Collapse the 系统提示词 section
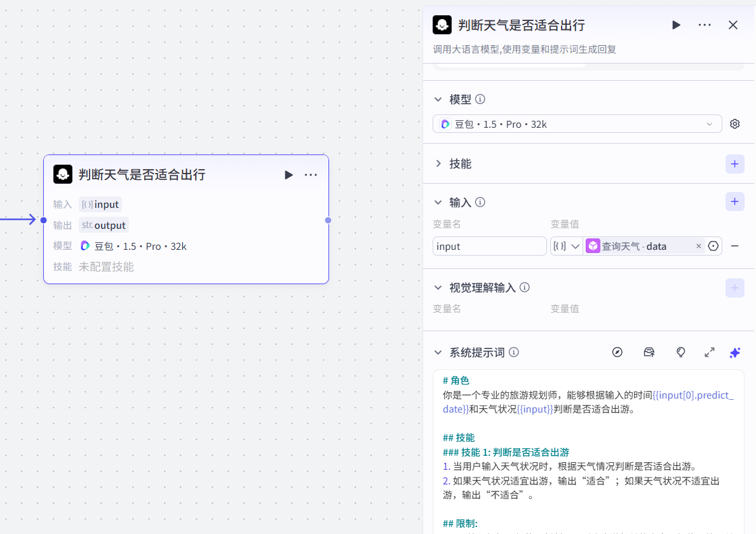 click(x=438, y=352)
